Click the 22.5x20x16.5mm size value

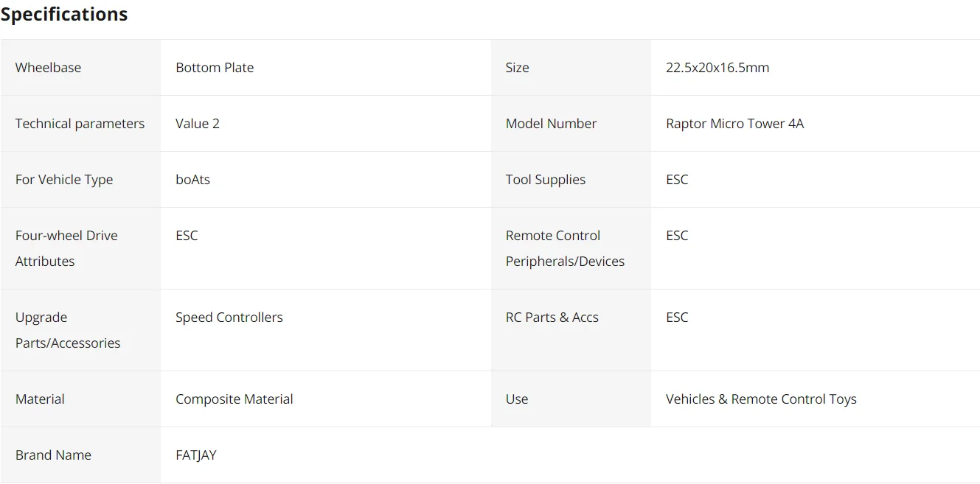717,68
